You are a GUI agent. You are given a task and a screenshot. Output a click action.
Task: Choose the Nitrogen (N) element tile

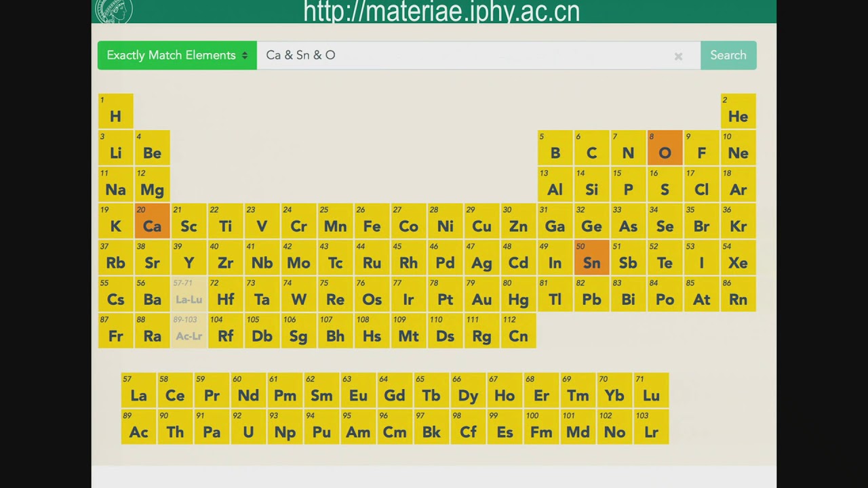629,148
